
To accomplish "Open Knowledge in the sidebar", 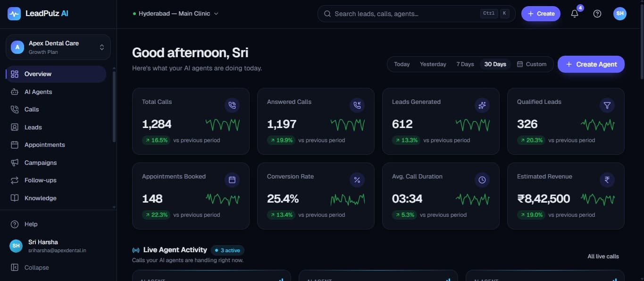I will point(56,198).
